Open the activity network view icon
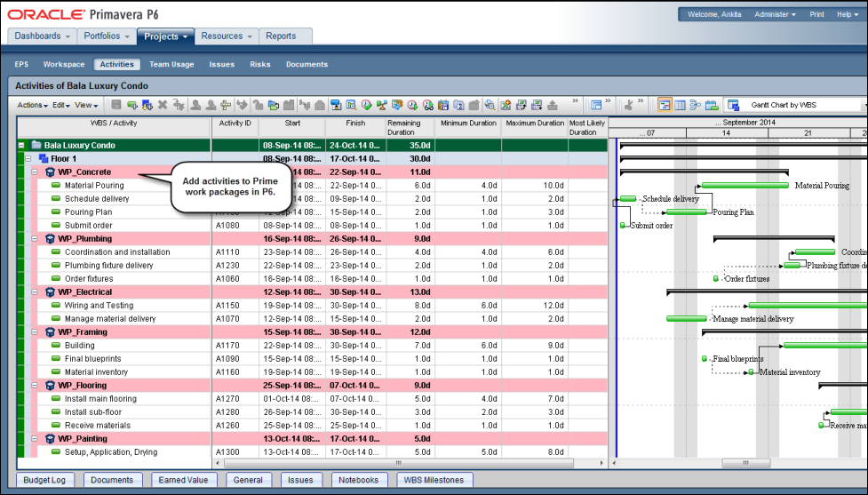The image size is (868, 495). tap(696, 105)
